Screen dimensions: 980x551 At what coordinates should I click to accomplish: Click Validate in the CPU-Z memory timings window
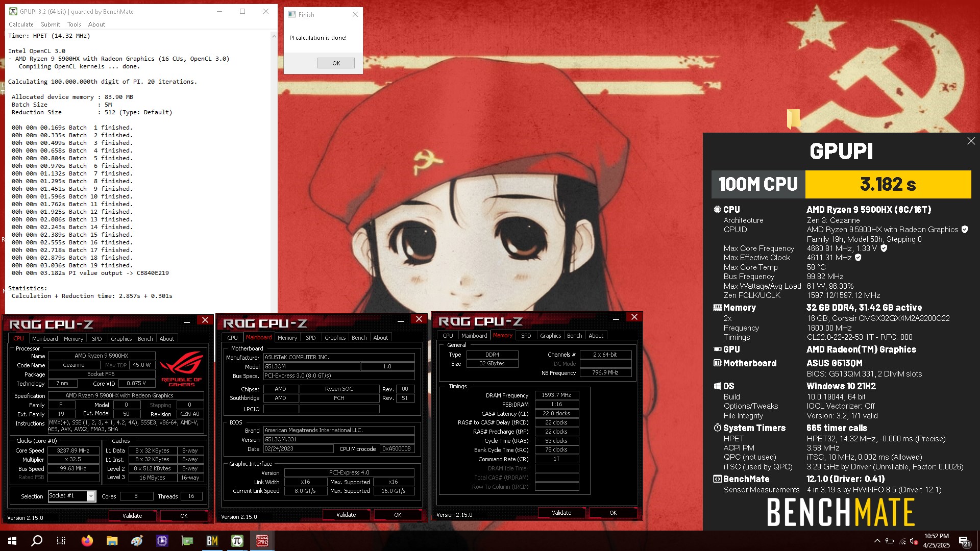(x=561, y=513)
